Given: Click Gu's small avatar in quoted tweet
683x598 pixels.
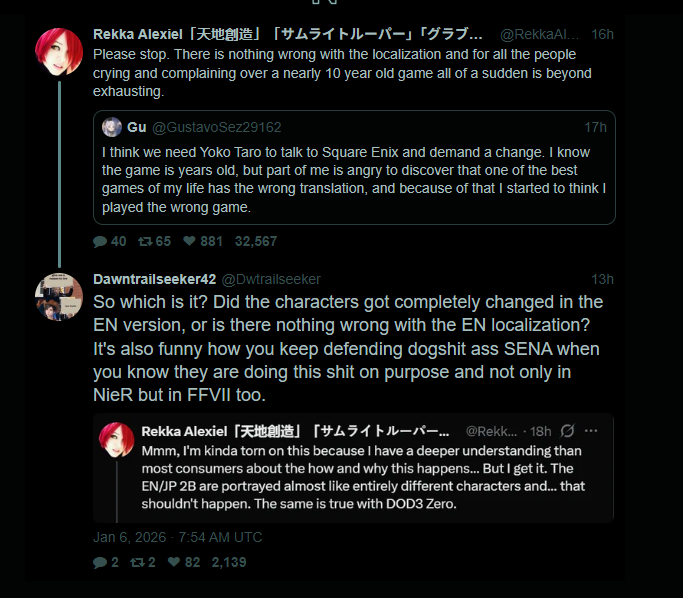Looking at the screenshot, I should [111, 127].
